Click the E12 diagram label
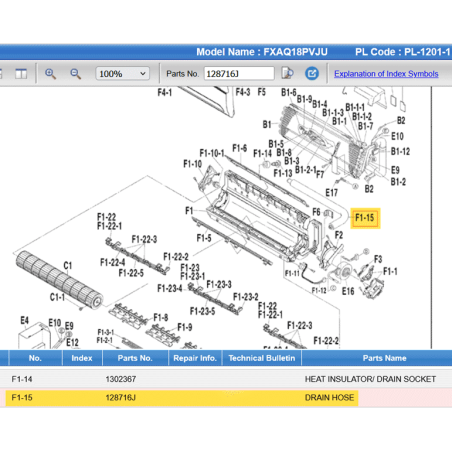 (x=72, y=342)
